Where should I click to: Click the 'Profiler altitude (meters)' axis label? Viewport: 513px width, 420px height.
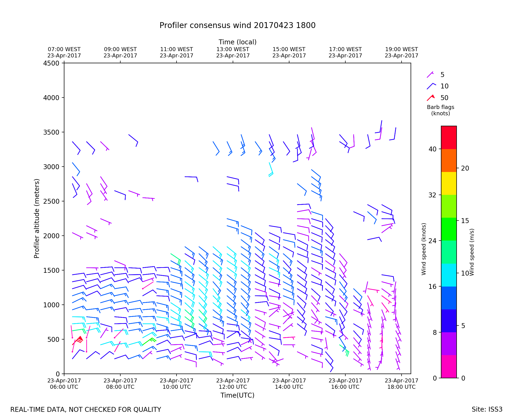click(37, 218)
